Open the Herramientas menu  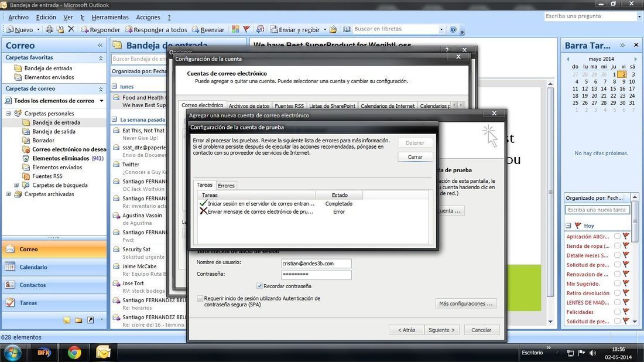click(x=110, y=17)
